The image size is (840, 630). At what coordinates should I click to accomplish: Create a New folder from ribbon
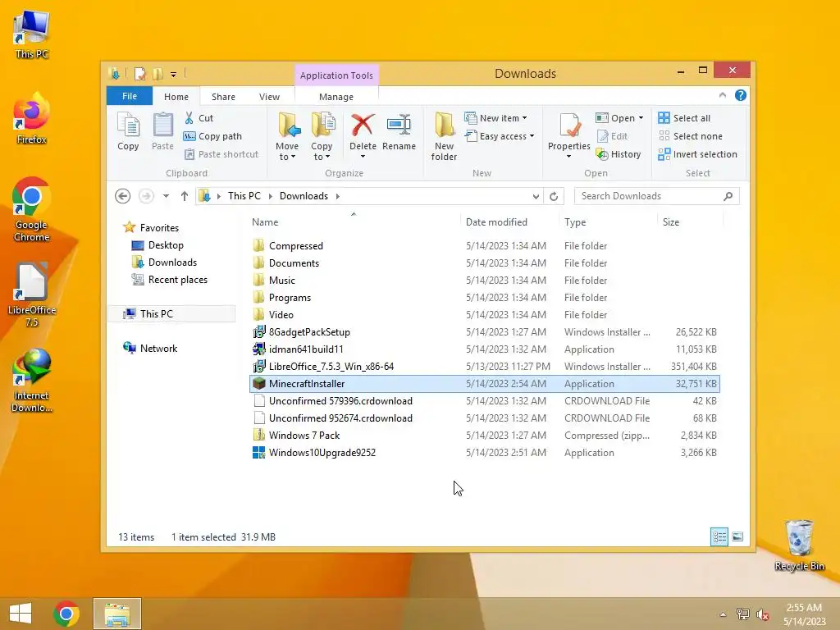(x=444, y=137)
